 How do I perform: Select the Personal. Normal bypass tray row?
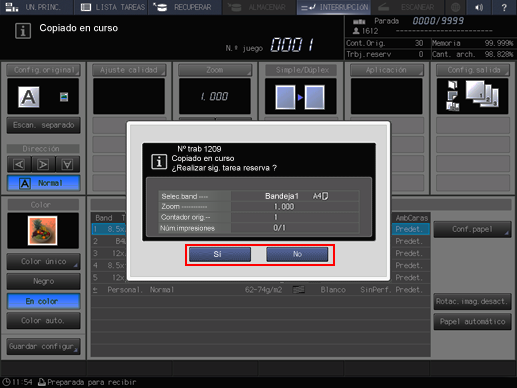(x=261, y=290)
